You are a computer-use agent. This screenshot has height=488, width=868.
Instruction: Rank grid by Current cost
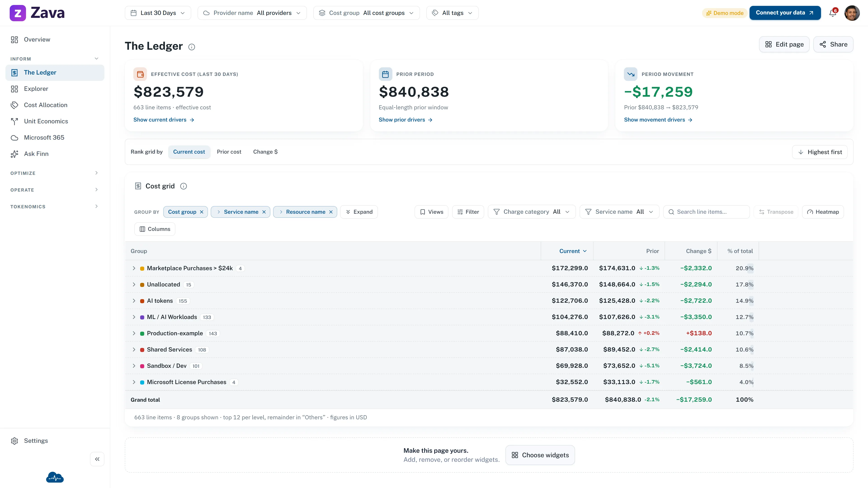click(x=189, y=152)
